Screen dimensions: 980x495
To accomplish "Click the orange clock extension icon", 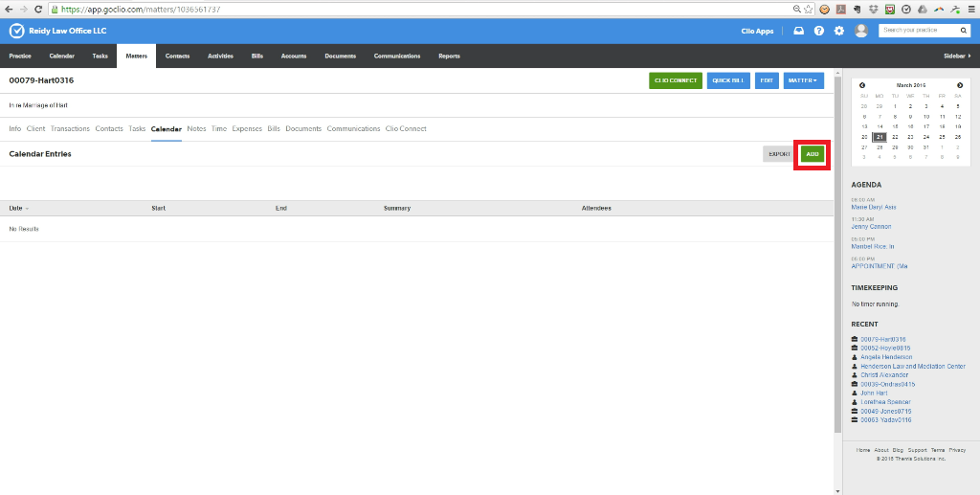I will click(x=825, y=10).
